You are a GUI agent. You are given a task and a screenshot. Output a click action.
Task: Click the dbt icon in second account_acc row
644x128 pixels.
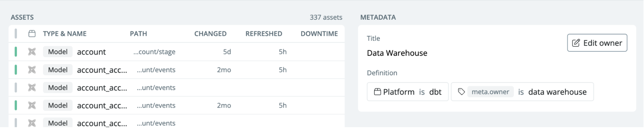pyautogui.click(x=32, y=88)
